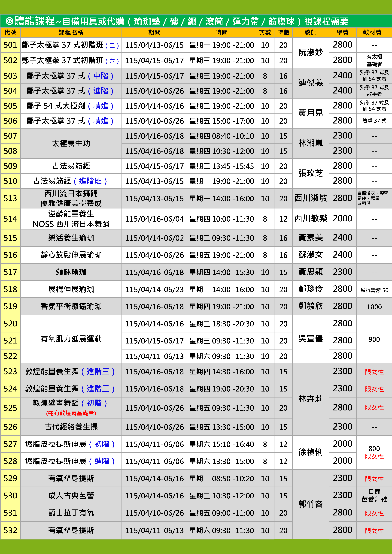
Task: Click the 學費 column header
Action: click(x=342, y=32)
